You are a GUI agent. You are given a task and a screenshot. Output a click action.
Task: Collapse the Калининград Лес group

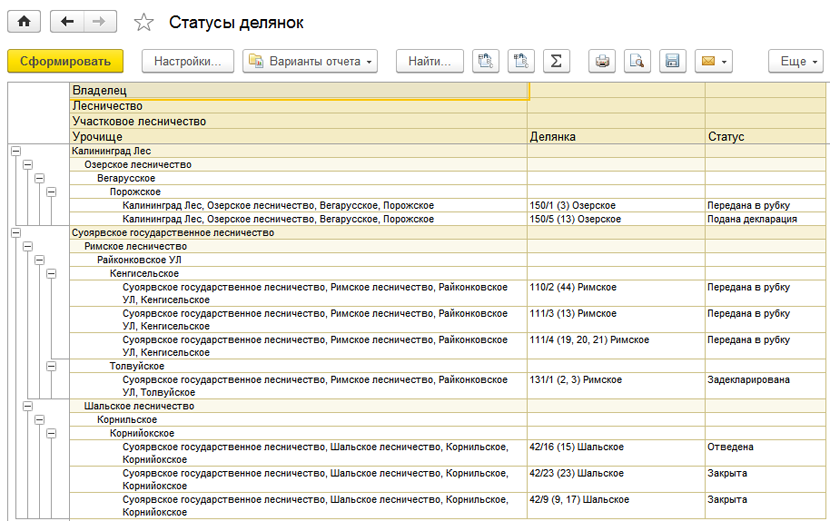pos(16,151)
